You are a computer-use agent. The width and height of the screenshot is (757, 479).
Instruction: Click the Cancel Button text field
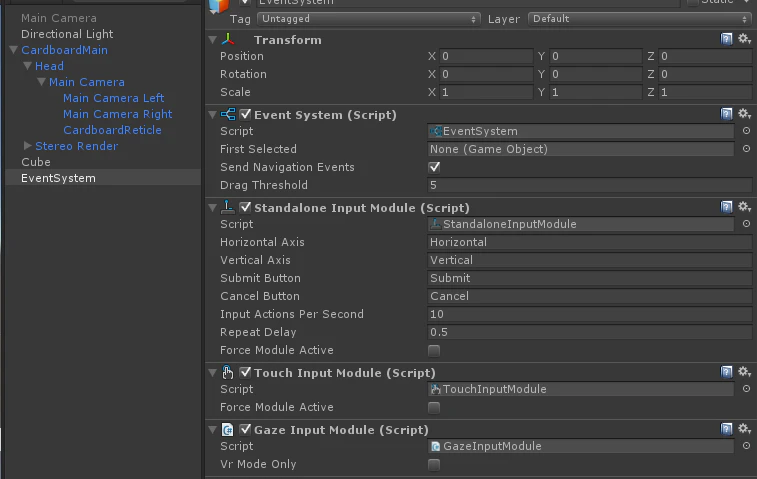(590, 296)
